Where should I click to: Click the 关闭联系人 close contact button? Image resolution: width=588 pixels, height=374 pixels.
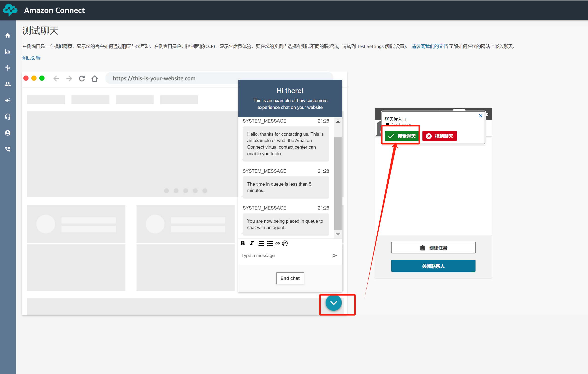tap(433, 266)
